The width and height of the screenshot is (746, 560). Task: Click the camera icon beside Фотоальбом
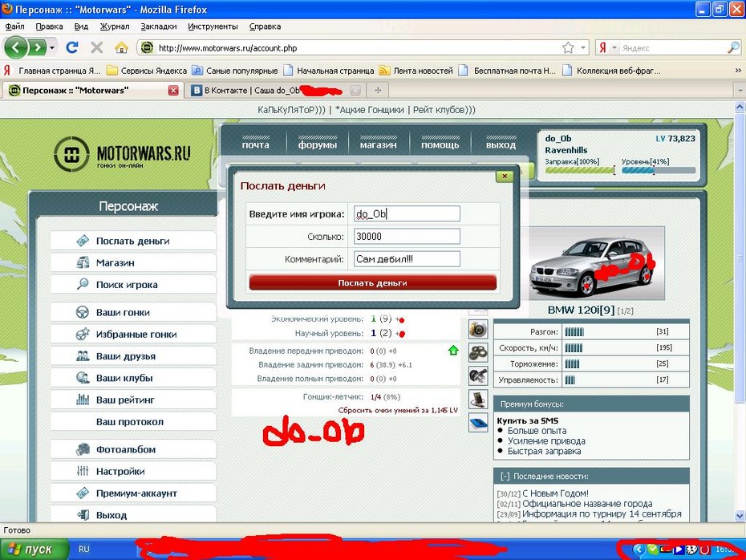83,449
